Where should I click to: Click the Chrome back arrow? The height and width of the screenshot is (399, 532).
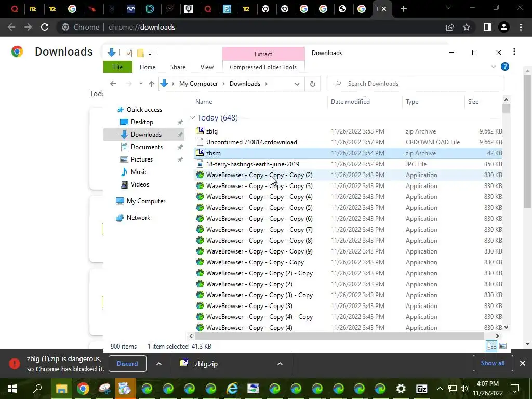[11, 27]
